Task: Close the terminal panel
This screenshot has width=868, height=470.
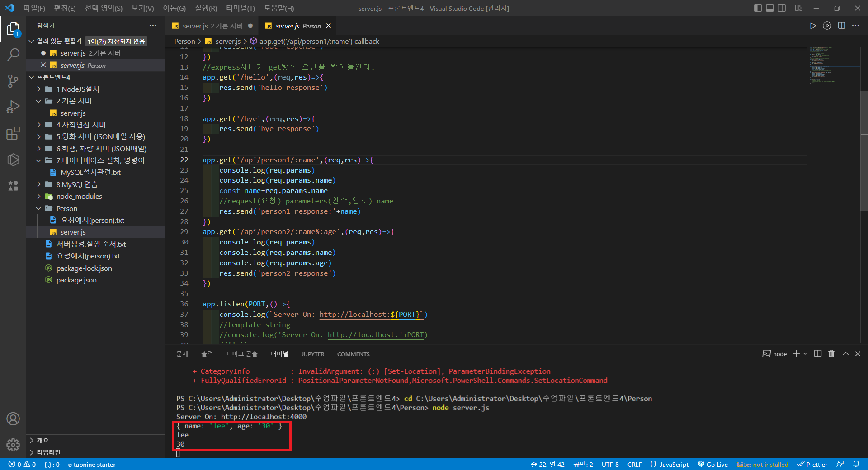Action: (x=858, y=354)
